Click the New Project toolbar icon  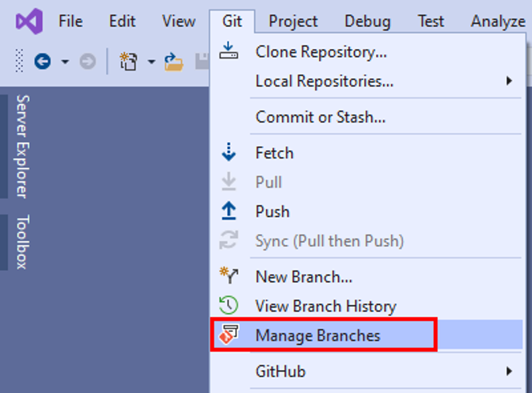click(128, 62)
